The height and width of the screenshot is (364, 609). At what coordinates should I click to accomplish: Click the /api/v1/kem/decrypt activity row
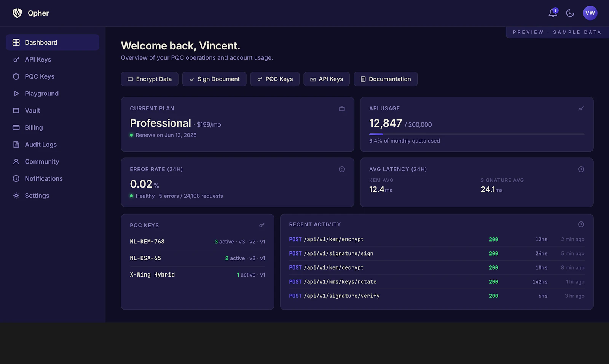point(437,267)
